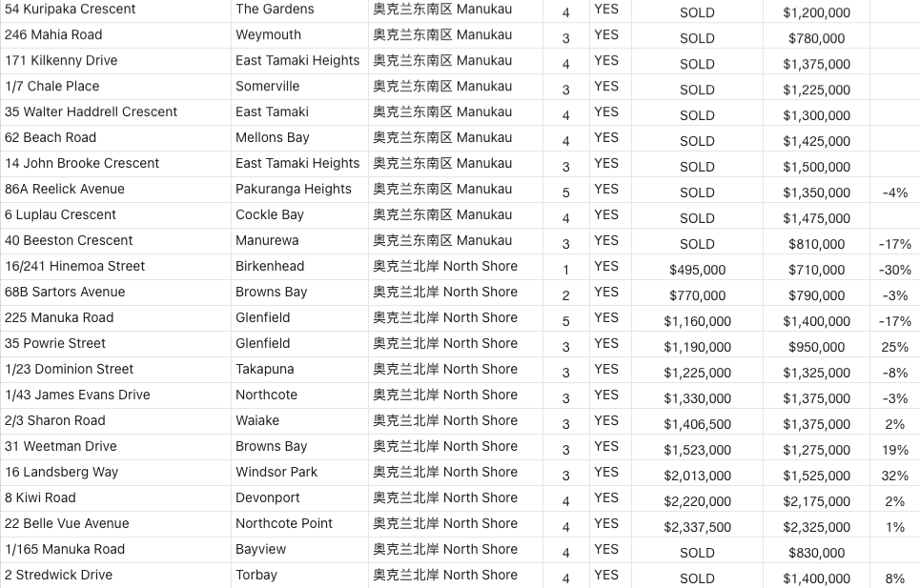Select the '32%' percentage cell
This screenshot has height=588, width=920.
point(895,475)
